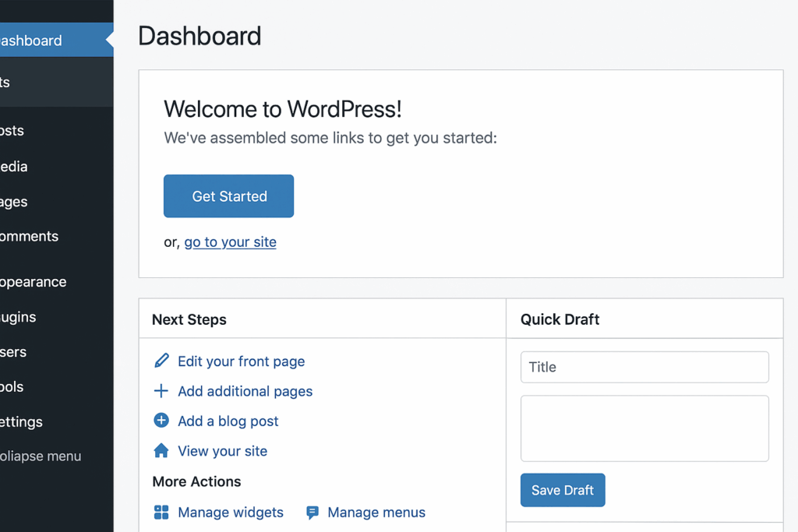This screenshot has width=798, height=532.
Task: Open Pages from the admin sidebar
Action: [14, 202]
